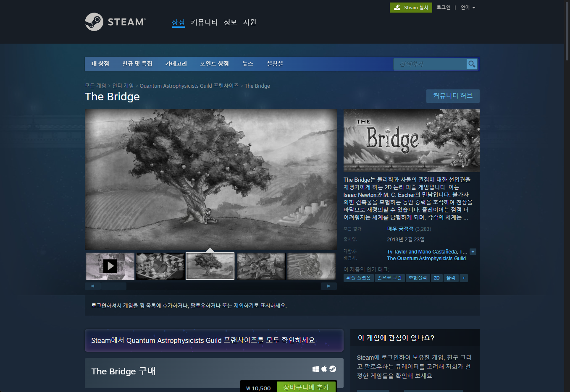Click the main tree screenshot image
This screenshot has height=392, width=570.
point(211,180)
